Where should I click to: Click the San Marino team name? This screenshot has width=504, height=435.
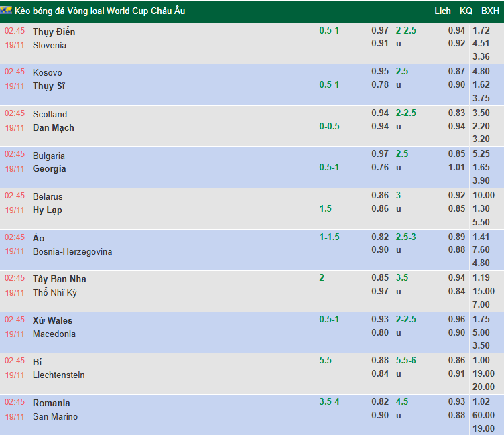55,416
